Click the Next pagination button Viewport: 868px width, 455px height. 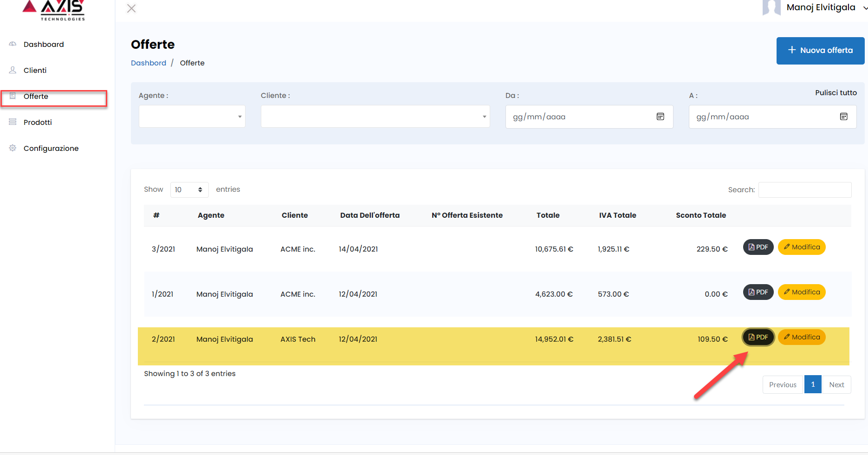click(x=836, y=384)
